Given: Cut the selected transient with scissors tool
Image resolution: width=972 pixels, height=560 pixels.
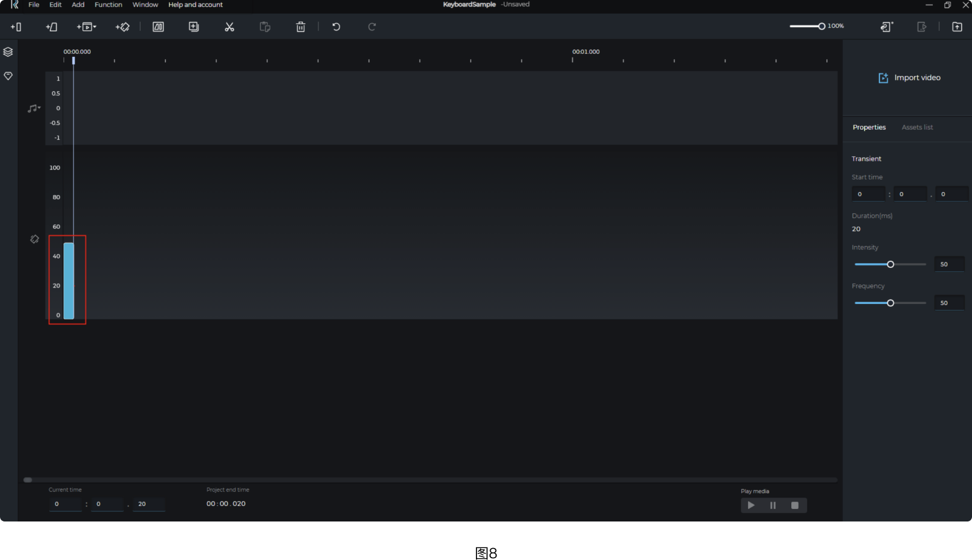Looking at the screenshot, I should point(229,27).
